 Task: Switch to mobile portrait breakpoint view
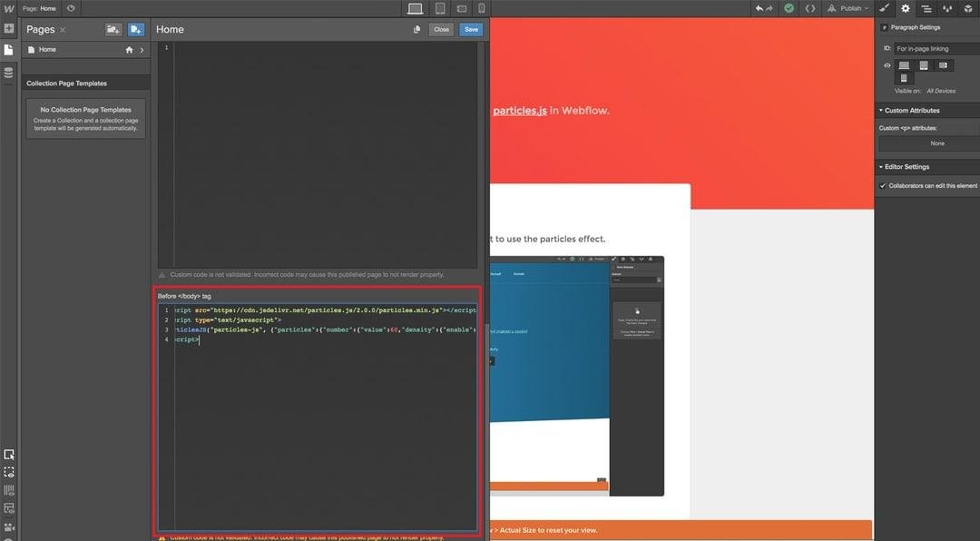[481, 9]
